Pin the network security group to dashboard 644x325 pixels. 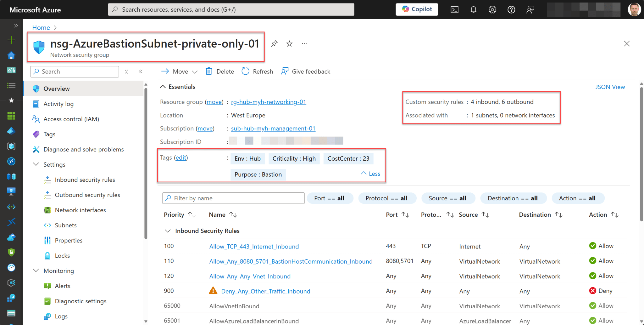coord(274,43)
